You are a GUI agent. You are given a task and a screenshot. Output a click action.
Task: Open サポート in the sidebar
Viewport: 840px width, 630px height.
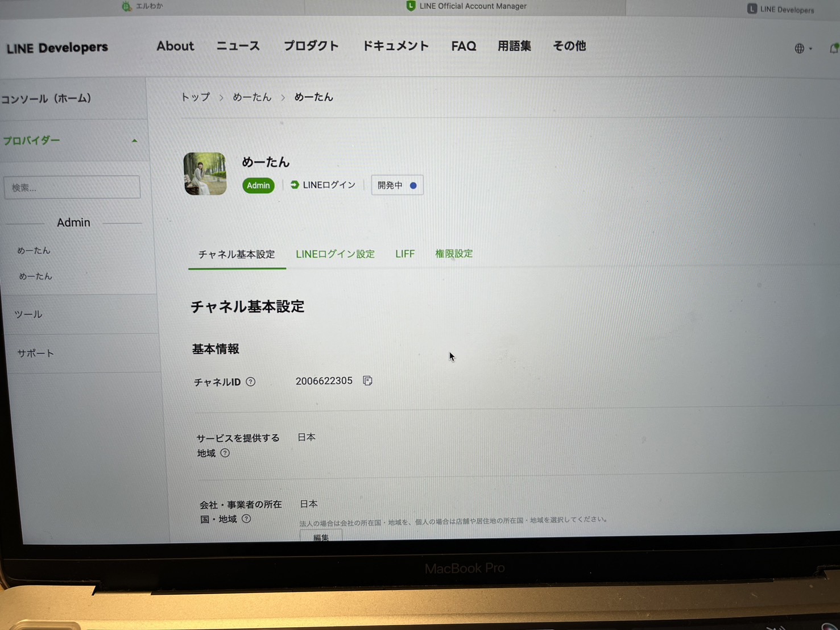35,353
